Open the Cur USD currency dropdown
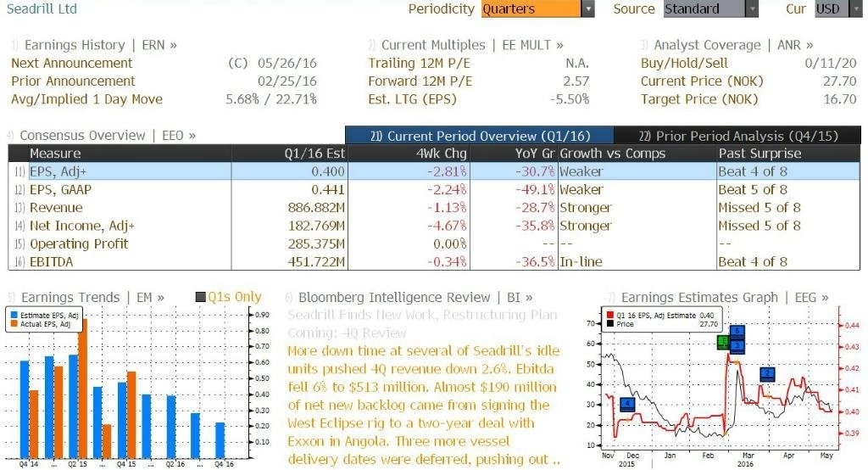Viewport: 868px width, 470px height. point(838,8)
